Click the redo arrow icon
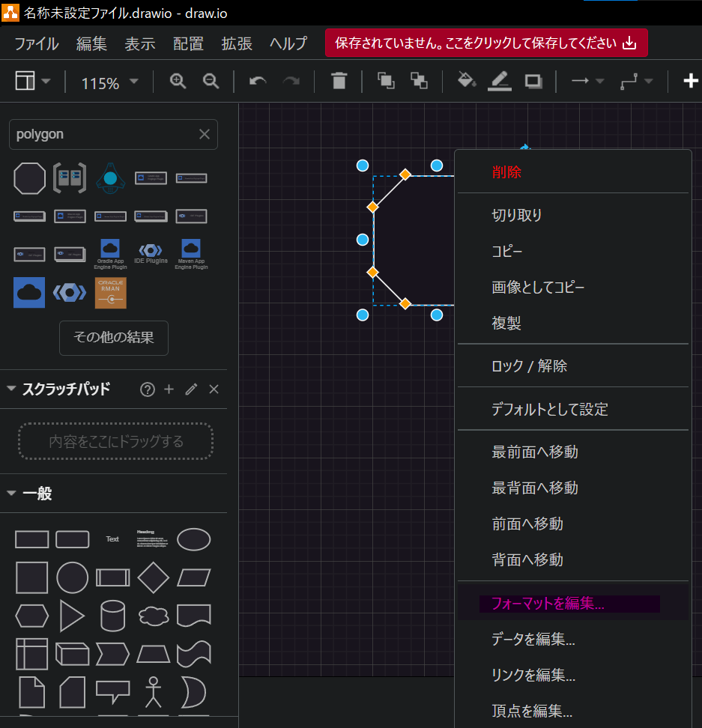This screenshot has height=728, width=702. (x=291, y=81)
